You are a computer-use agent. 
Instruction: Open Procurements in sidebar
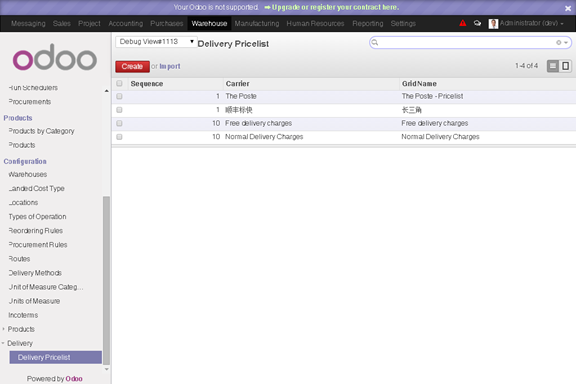coord(30,102)
